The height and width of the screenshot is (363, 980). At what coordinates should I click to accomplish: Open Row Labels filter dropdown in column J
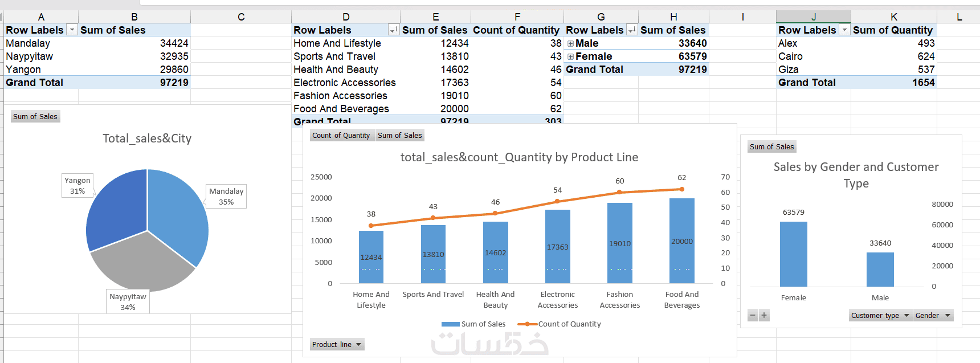[x=844, y=30]
